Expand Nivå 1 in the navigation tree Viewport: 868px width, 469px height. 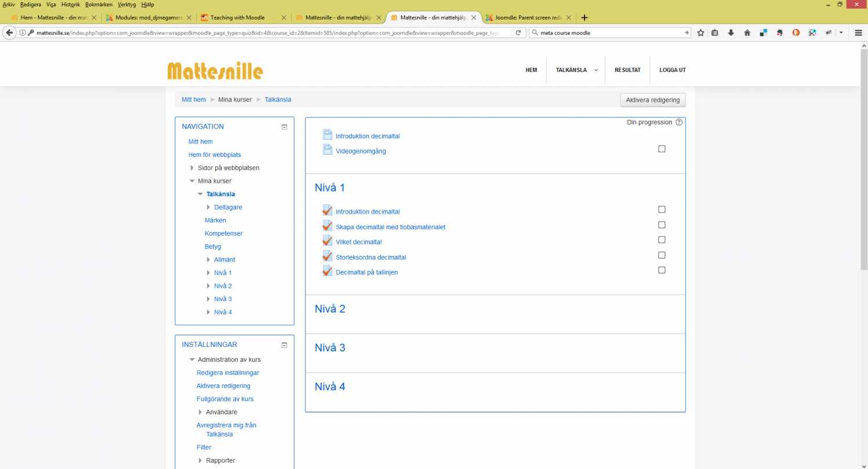coord(208,273)
